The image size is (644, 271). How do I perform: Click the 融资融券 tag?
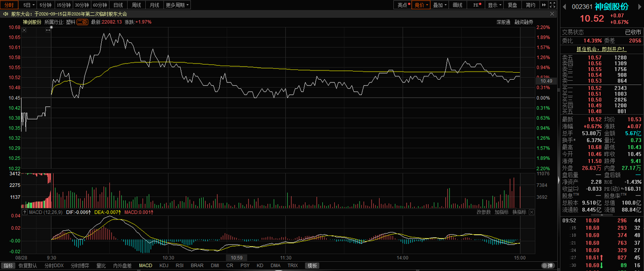point(524,22)
